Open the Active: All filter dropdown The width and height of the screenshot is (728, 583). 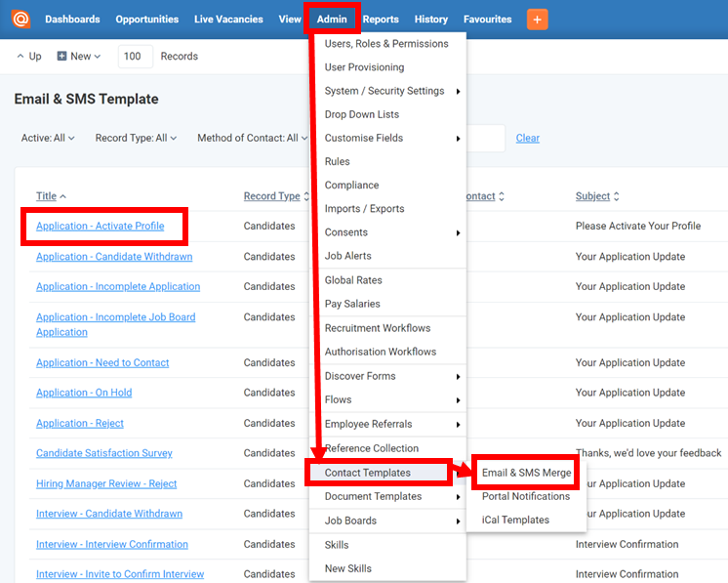48,138
